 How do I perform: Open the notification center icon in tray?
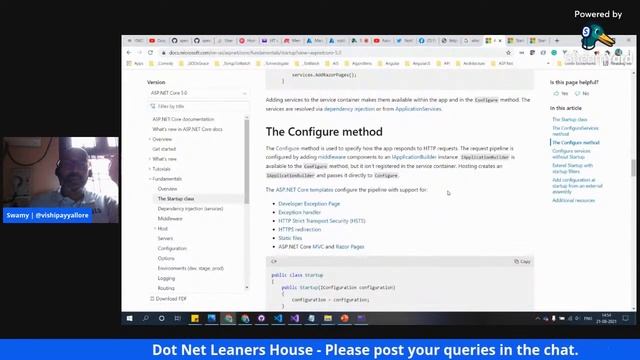click(626, 318)
